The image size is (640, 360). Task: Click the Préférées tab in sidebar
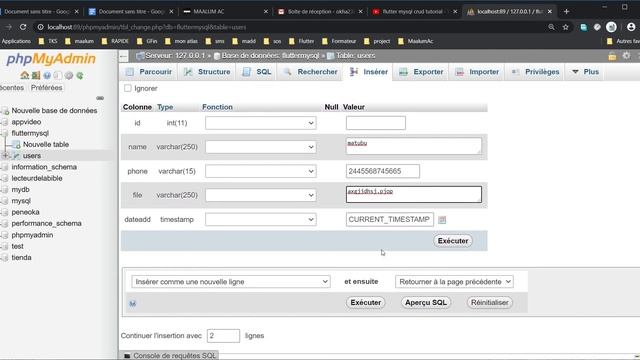click(47, 88)
